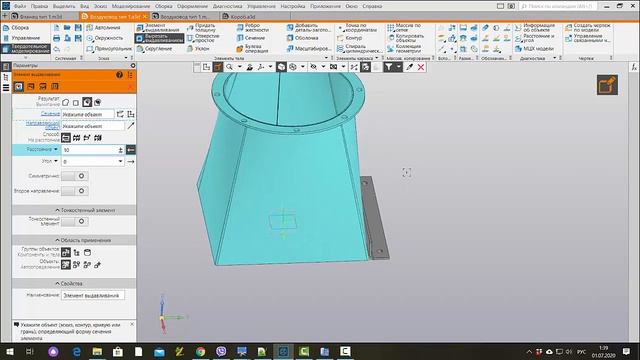This screenshot has height=360, width=640.
Task: Select the second Способ method icon
Action: pos(76,138)
